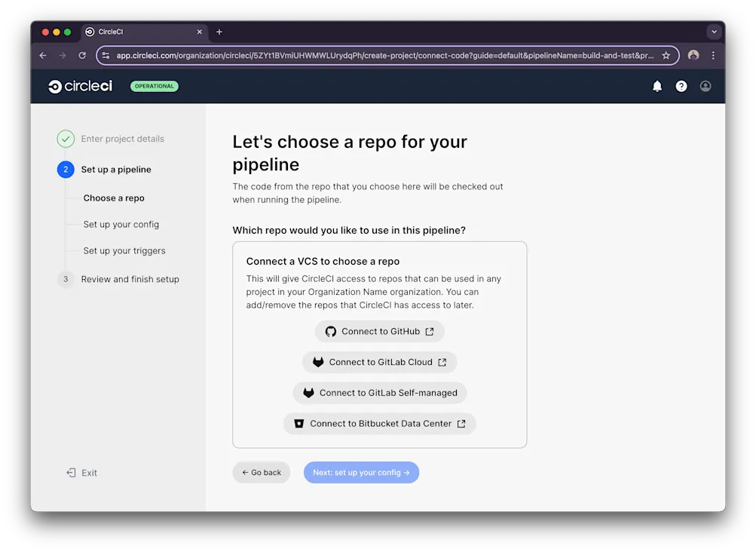Open the help question mark icon

tap(681, 87)
